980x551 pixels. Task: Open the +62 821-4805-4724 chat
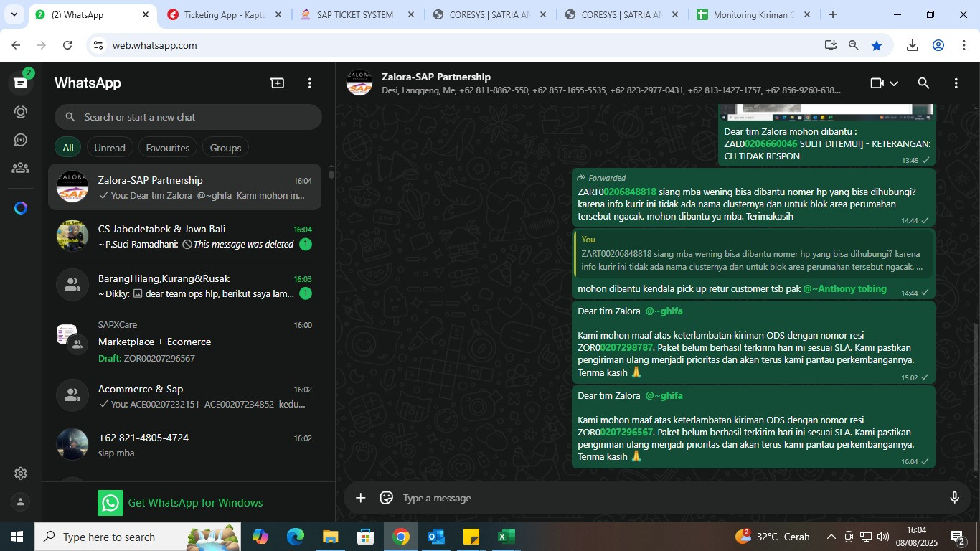(184, 445)
